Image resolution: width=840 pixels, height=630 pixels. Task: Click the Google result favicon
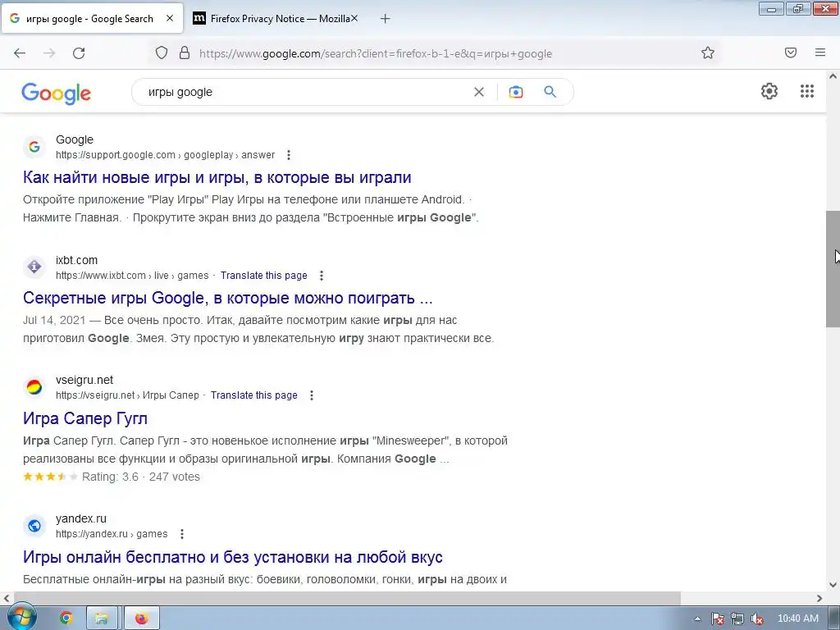click(34, 146)
